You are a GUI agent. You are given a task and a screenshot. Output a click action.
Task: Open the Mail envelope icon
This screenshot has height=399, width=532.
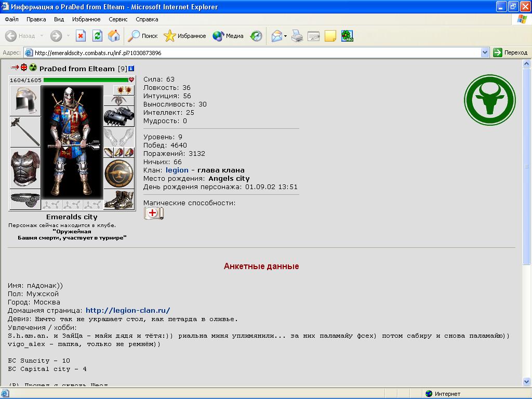[277, 36]
